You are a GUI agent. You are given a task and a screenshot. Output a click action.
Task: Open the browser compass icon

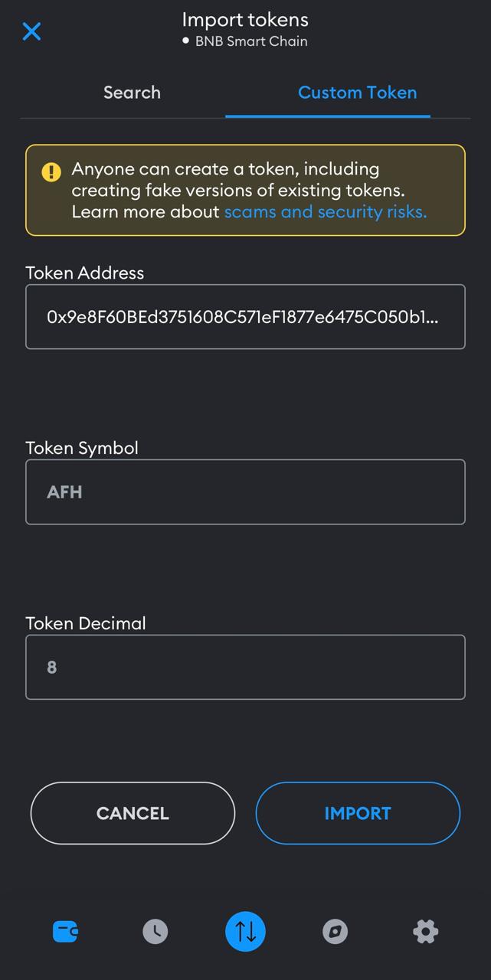[335, 931]
